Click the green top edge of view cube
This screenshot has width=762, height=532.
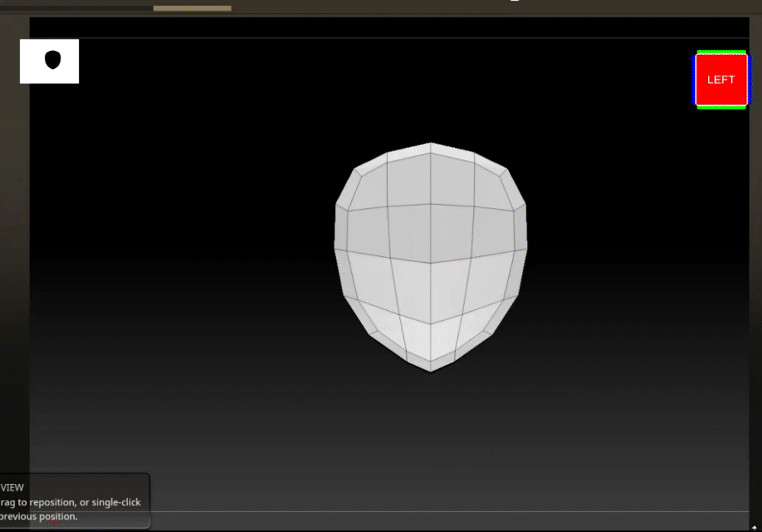click(721, 52)
